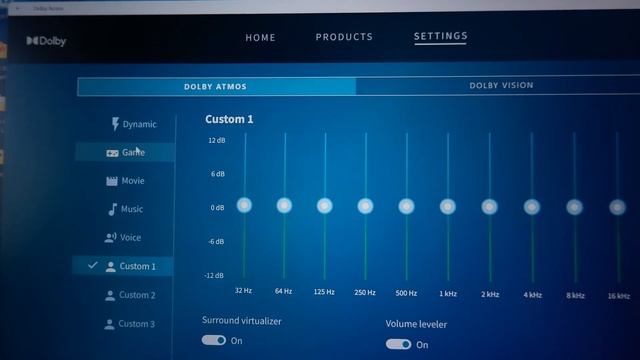Click the Custom 1 equalizer heading

tap(229, 119)
